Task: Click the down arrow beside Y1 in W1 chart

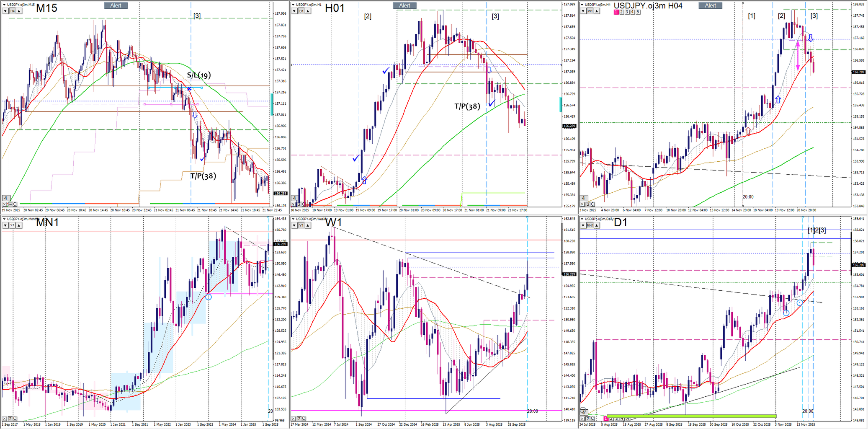Action: (294, 225)
